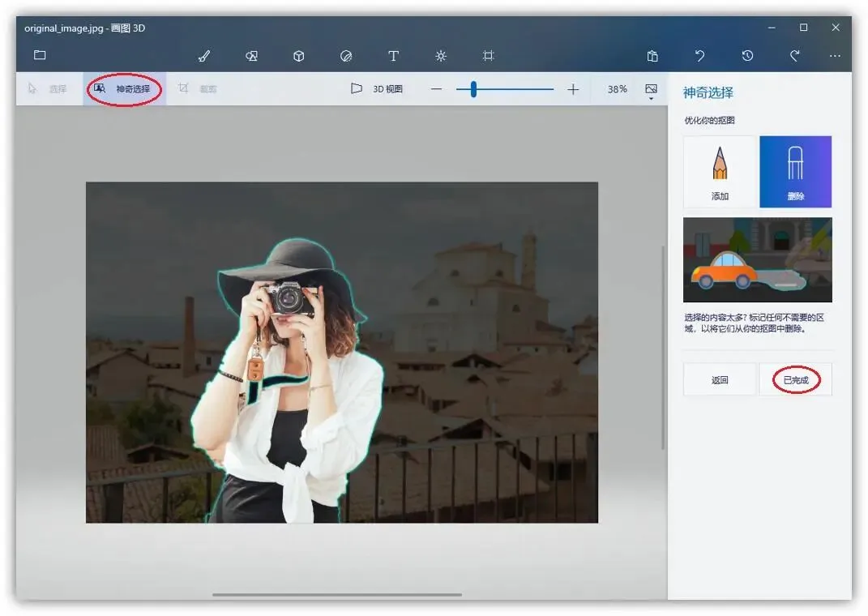Select the Stickers tool

[x=346, y=56]
